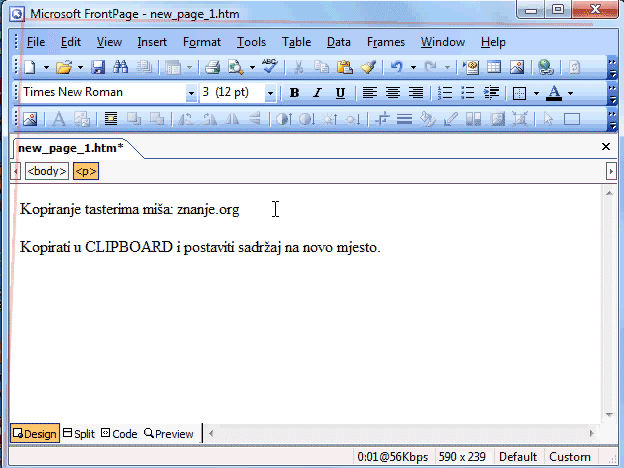Open the font color dropdown arrow
This screenshot has width=624, height=468.
point(570,93)
